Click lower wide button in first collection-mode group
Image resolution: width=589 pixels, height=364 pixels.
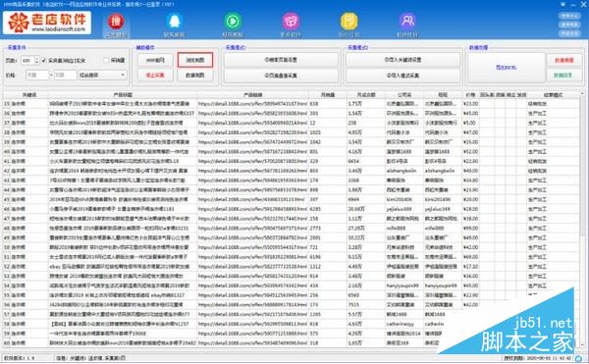click(x=281, y=76)
